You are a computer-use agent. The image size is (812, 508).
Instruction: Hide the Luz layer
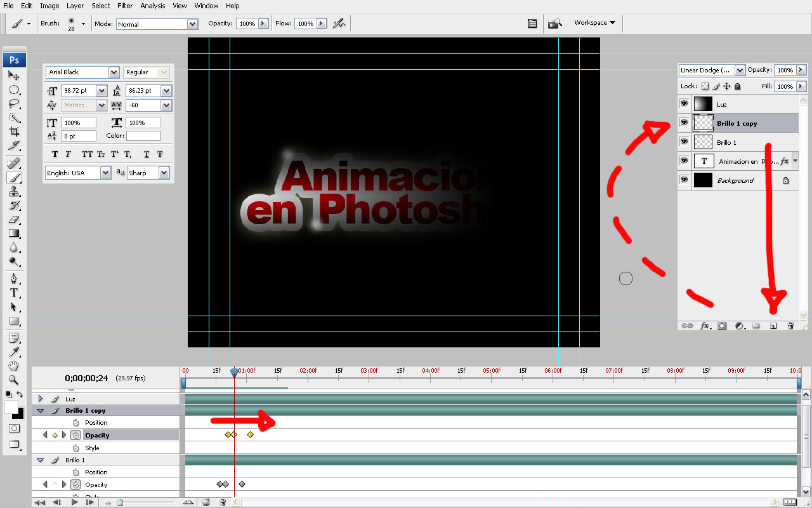pyautogui.click(x=684, y=104)
